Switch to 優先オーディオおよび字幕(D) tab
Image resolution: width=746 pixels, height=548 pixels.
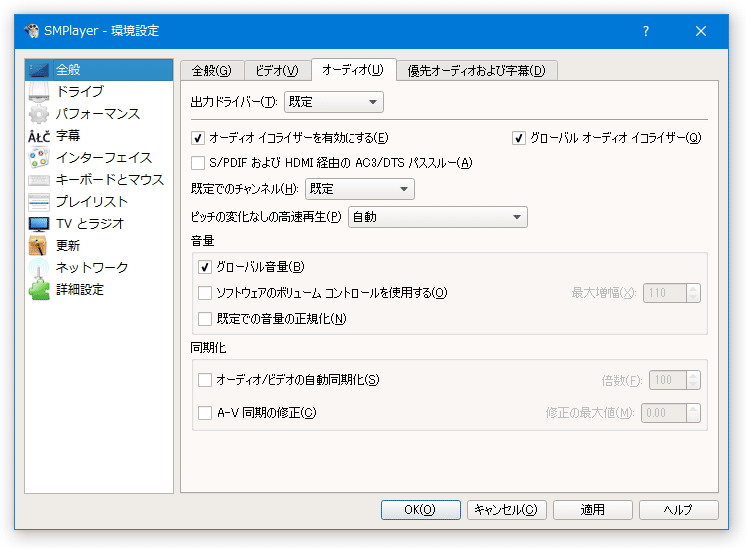(x=477, y=71)
